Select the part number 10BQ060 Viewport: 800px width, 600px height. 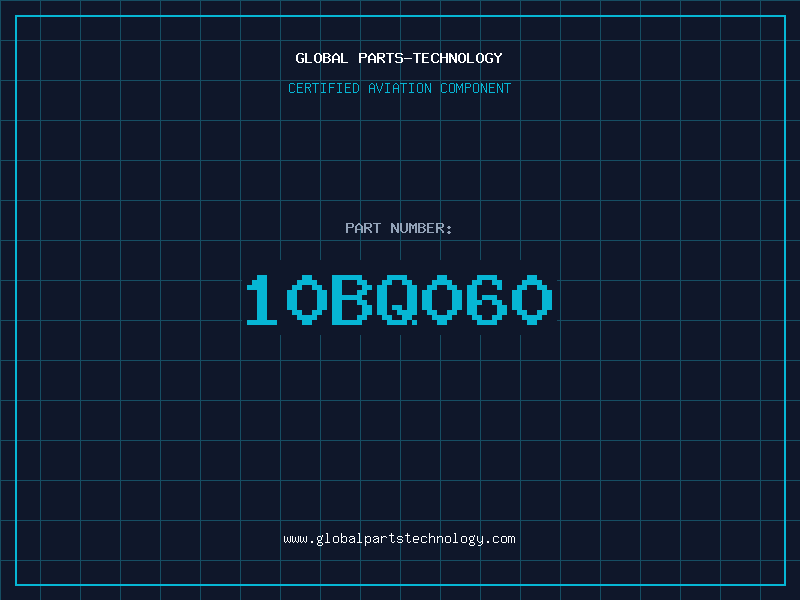coord(399,299)
